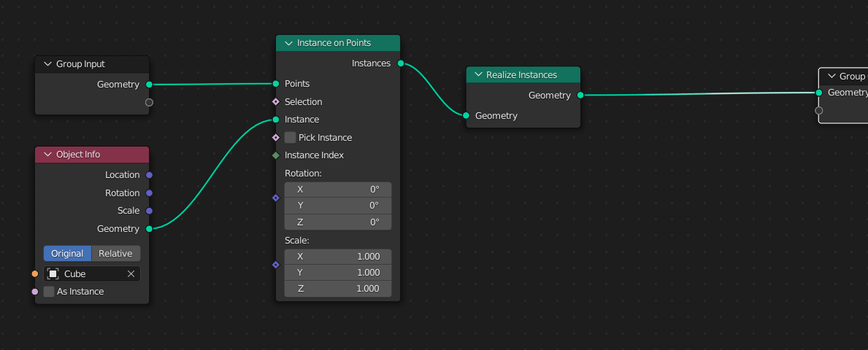Click the Selection diamond socket
Viewport: 868px width, 350px height.
276,102
